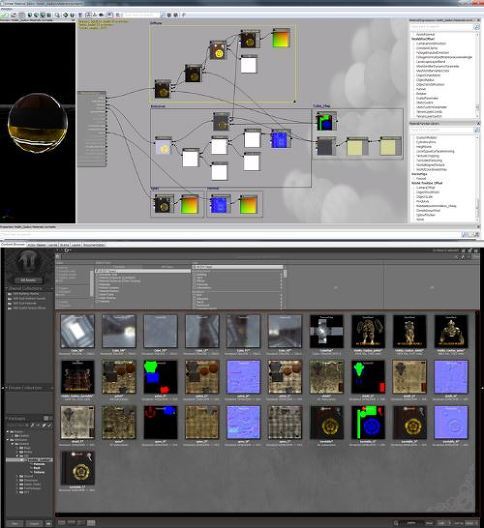Click grid view icon in Packages panel header
Viewport: 484px width, 528px height.
(46, 418)
